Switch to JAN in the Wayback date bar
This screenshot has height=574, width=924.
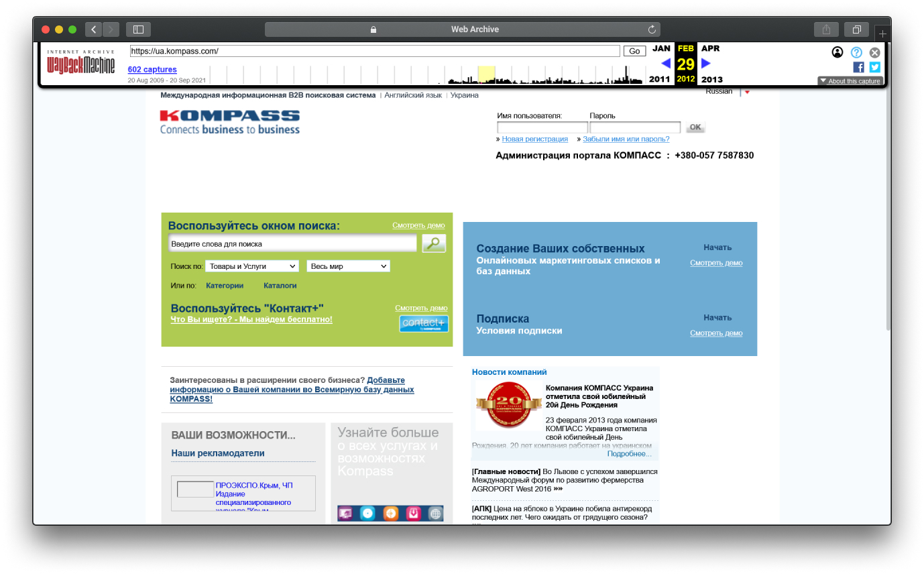click(660, 48)
